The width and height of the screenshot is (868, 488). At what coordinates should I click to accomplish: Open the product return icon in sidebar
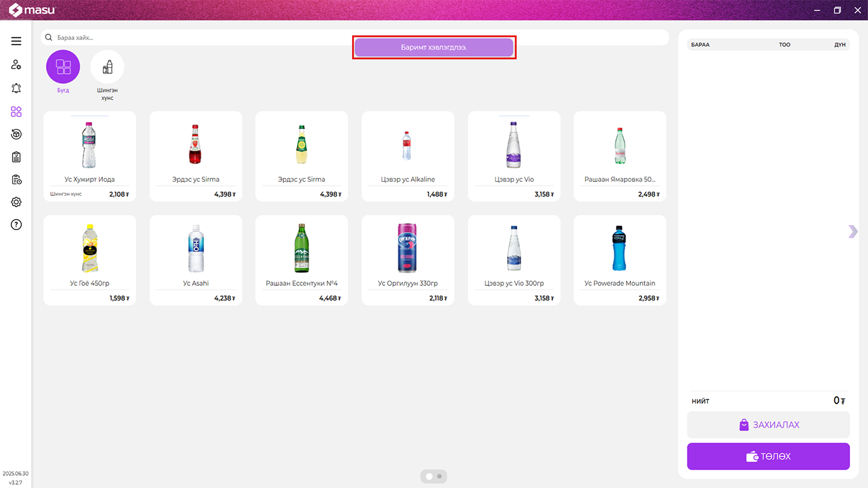point(16,134)
